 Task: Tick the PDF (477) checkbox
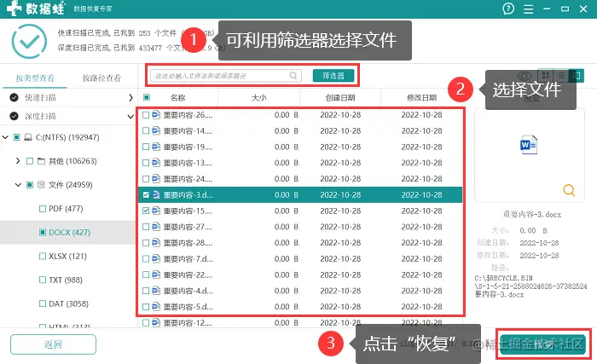pos(43,209)
